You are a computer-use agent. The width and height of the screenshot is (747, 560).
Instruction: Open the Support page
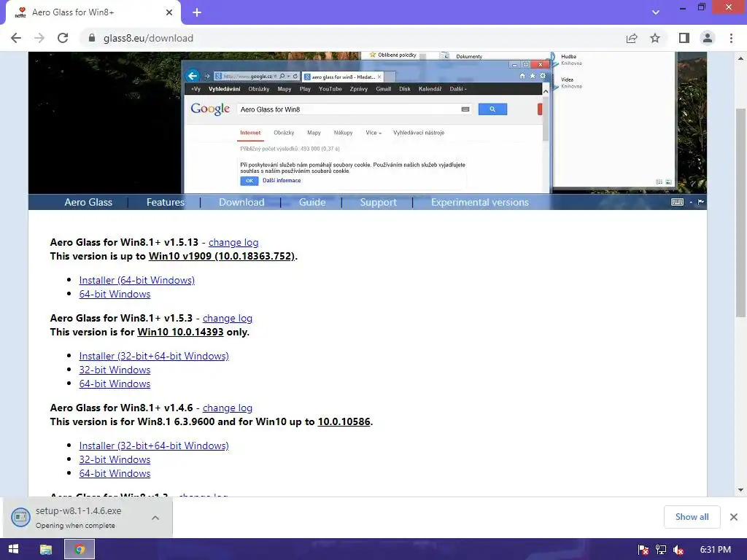point(379,203)
